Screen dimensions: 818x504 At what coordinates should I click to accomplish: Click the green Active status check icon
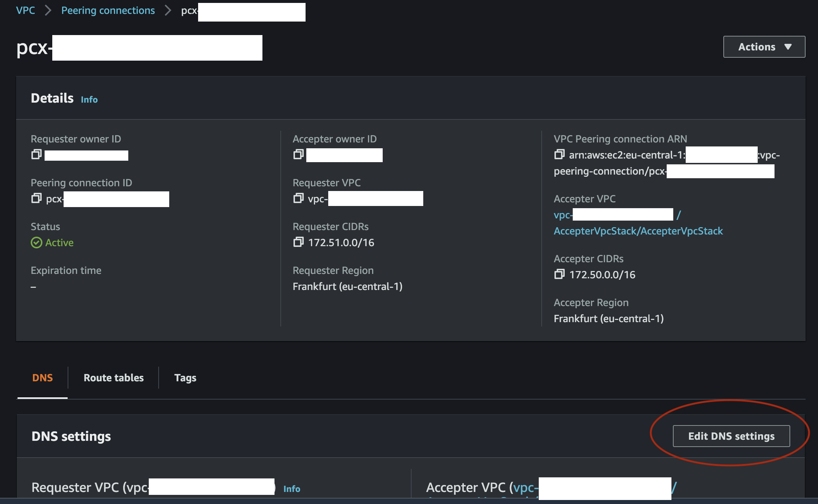36,242
